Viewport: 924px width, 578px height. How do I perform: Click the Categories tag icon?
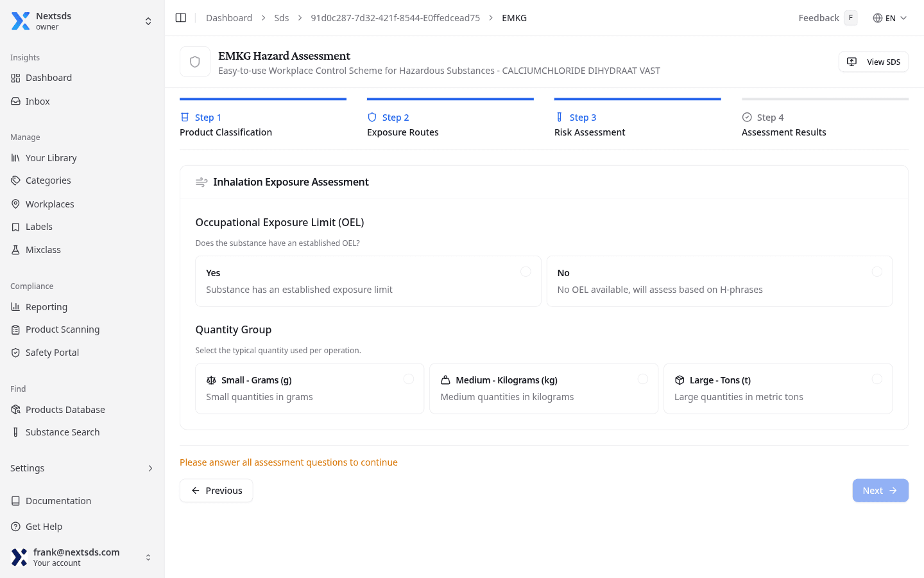point(15,180)
